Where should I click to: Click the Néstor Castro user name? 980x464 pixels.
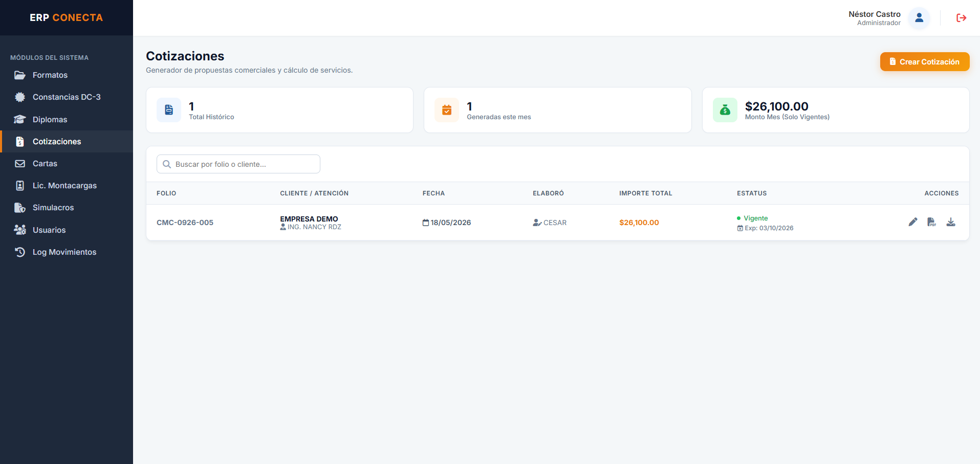875,14
